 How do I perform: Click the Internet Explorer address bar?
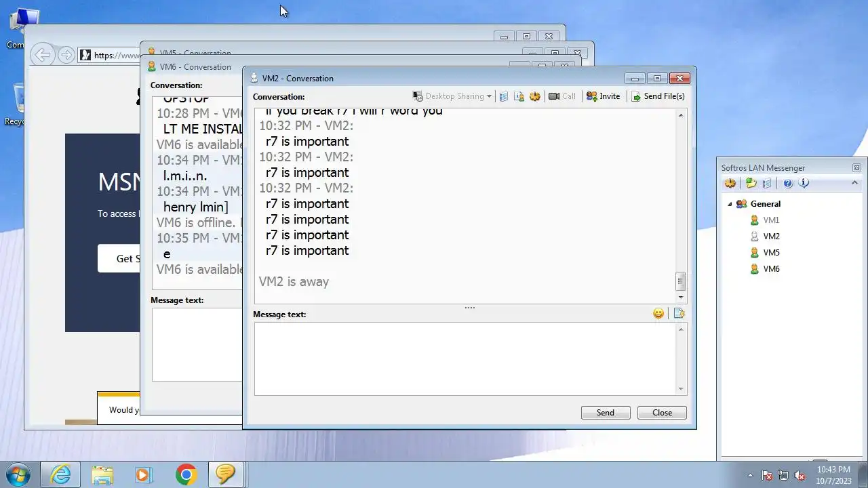[110, 55]
